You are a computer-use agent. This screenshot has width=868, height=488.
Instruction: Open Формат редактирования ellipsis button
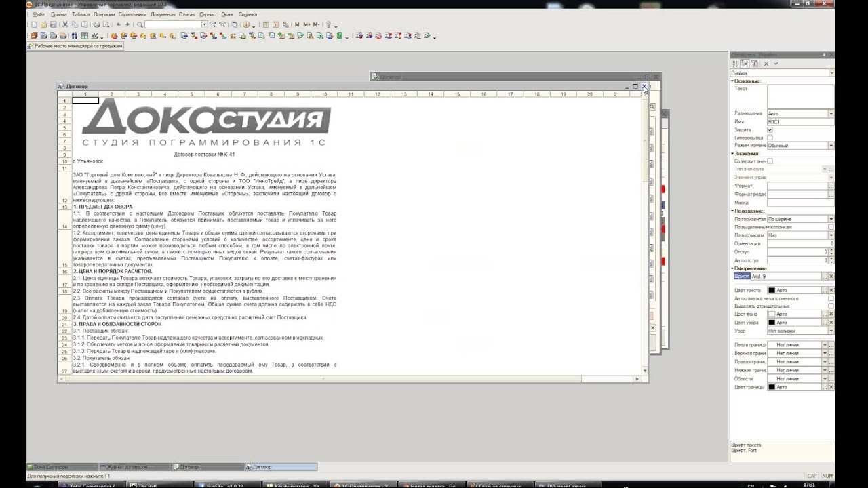pos(831,195)
